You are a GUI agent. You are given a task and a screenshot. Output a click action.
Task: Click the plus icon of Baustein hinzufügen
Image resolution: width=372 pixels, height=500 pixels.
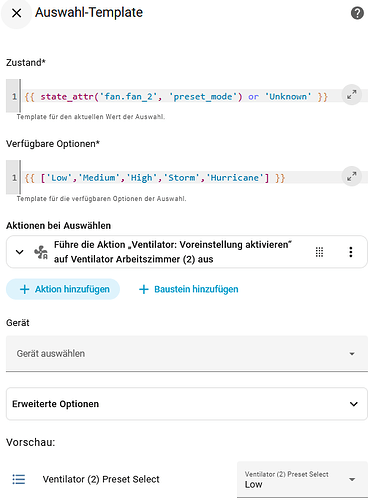pos(144,289)
